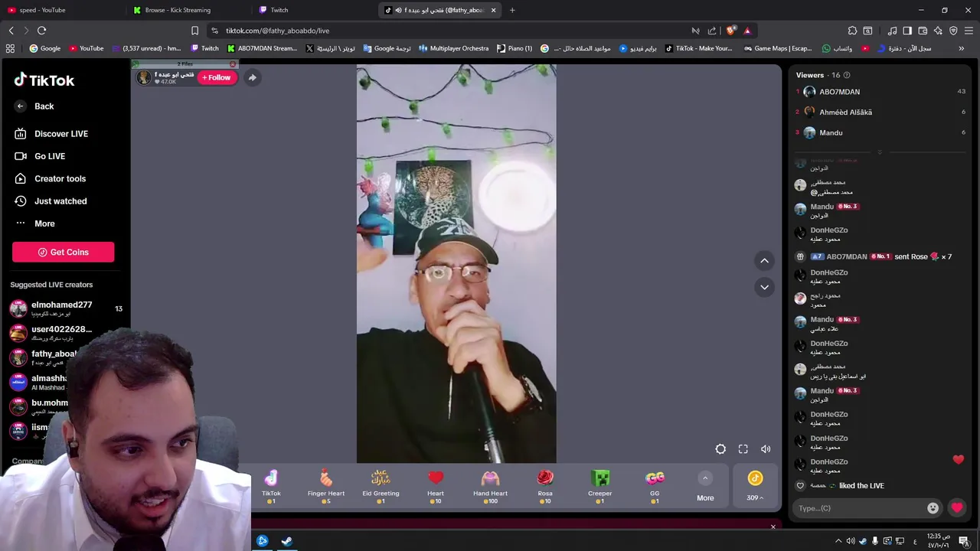Select top viewer ABO7MDAN

[x=839, y=92]
